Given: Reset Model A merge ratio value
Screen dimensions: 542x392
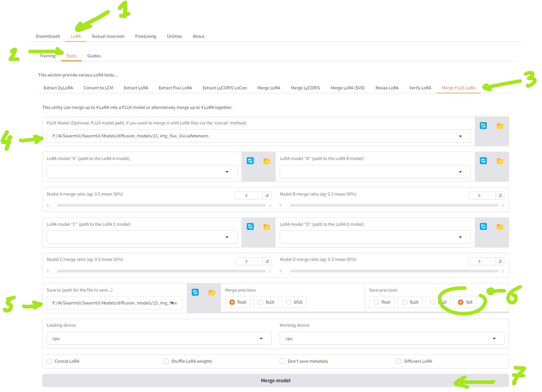Looking at the screenshot, I should pos(267,196).
